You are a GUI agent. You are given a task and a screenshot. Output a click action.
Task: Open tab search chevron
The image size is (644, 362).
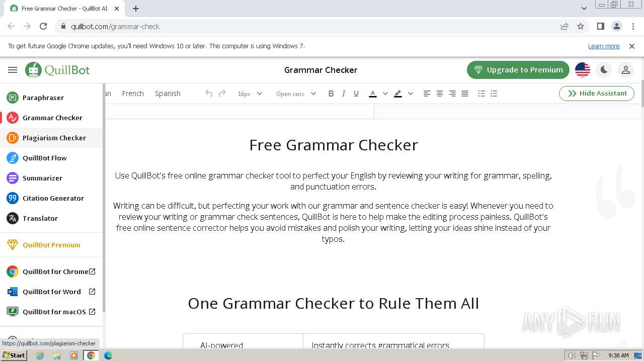coord(584,9)
